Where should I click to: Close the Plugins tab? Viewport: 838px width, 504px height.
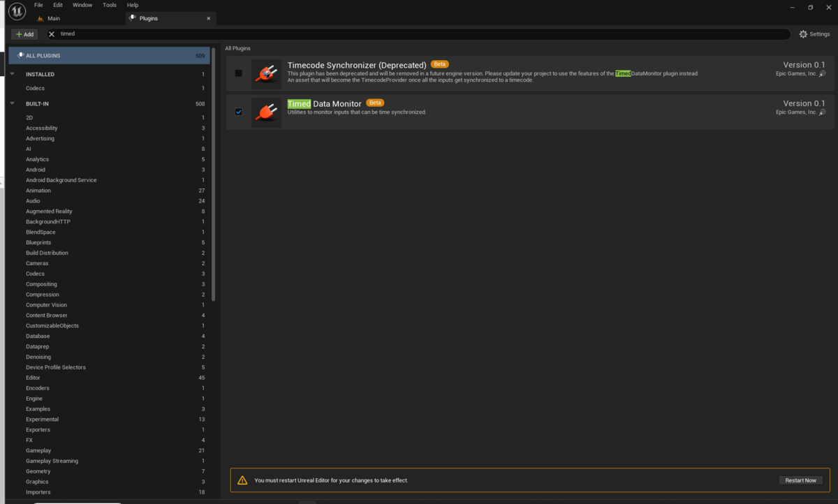point(208,19)
